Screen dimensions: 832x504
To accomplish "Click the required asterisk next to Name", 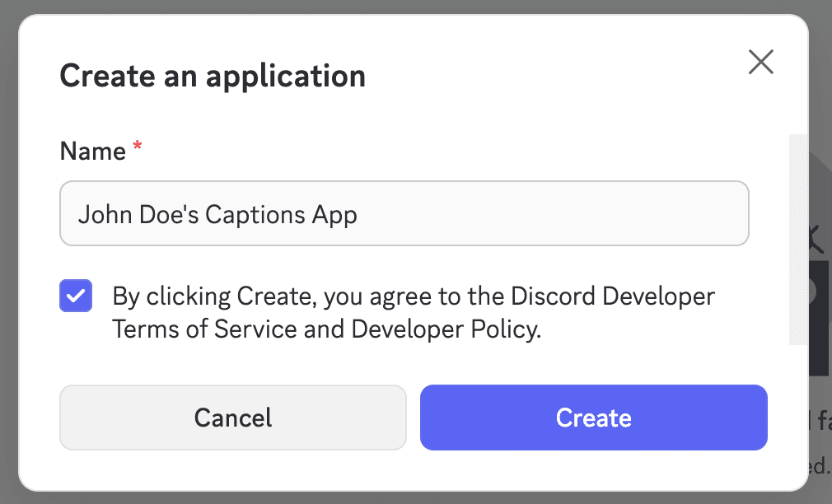I will (137, 145).
